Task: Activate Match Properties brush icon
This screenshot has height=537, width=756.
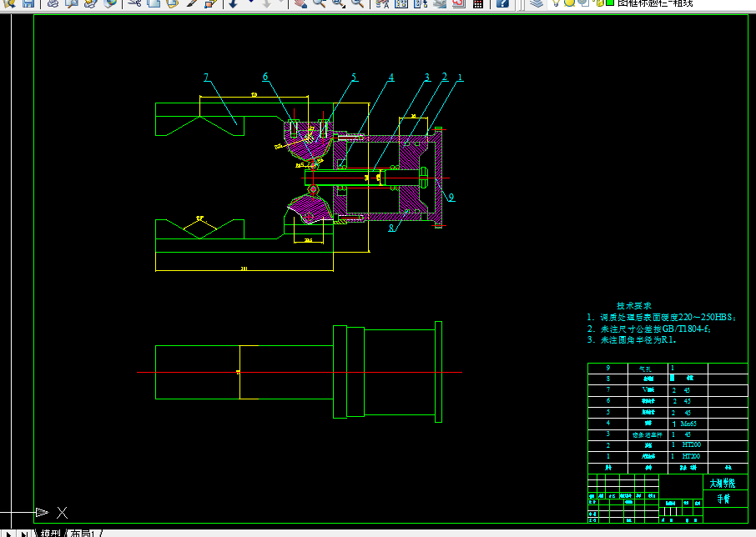Action: click(x=191, y=3)
